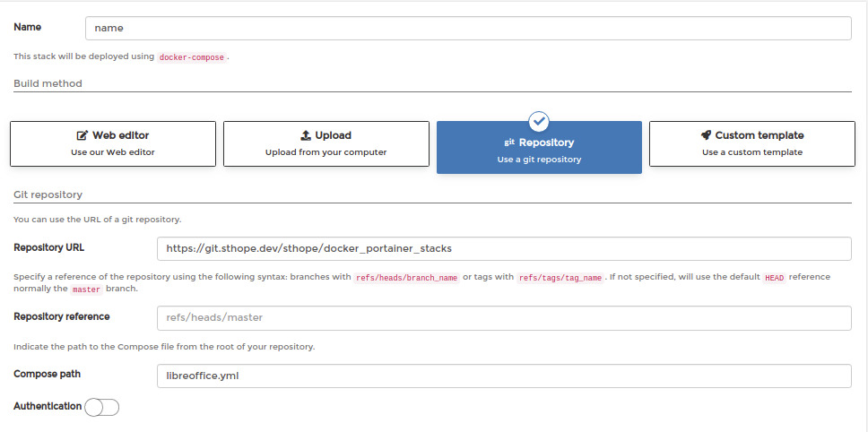Click the checkmark badge above Repository
Screen dimensions: 868x432
[539, 121]
